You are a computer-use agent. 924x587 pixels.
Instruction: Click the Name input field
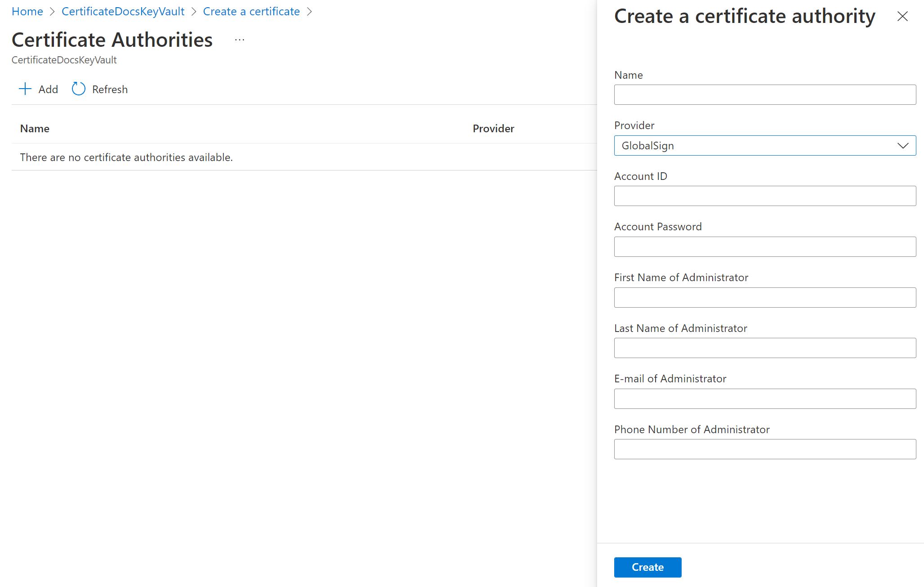tap(765, 94)
